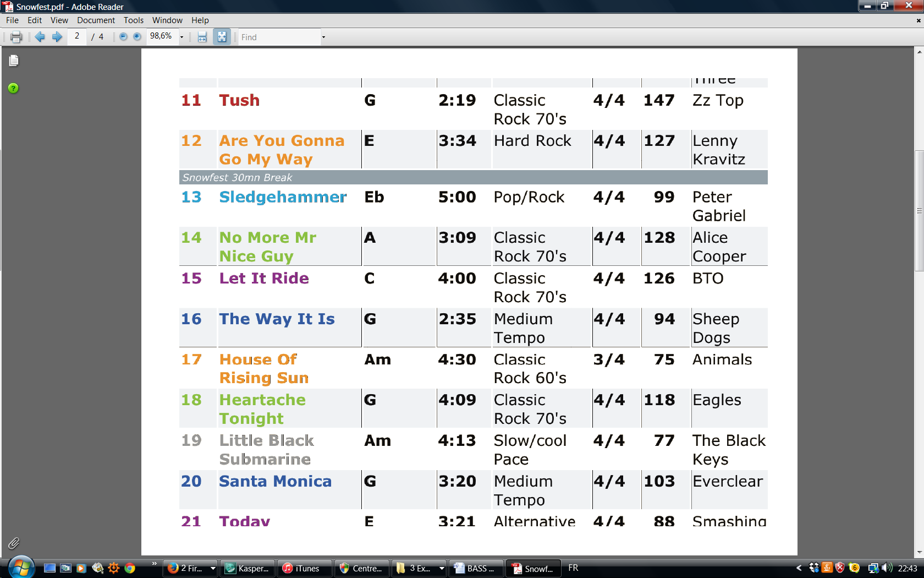Click the Java update tray icon
The width and height of the screenshot is (924, 578).
tap(827, 568)
